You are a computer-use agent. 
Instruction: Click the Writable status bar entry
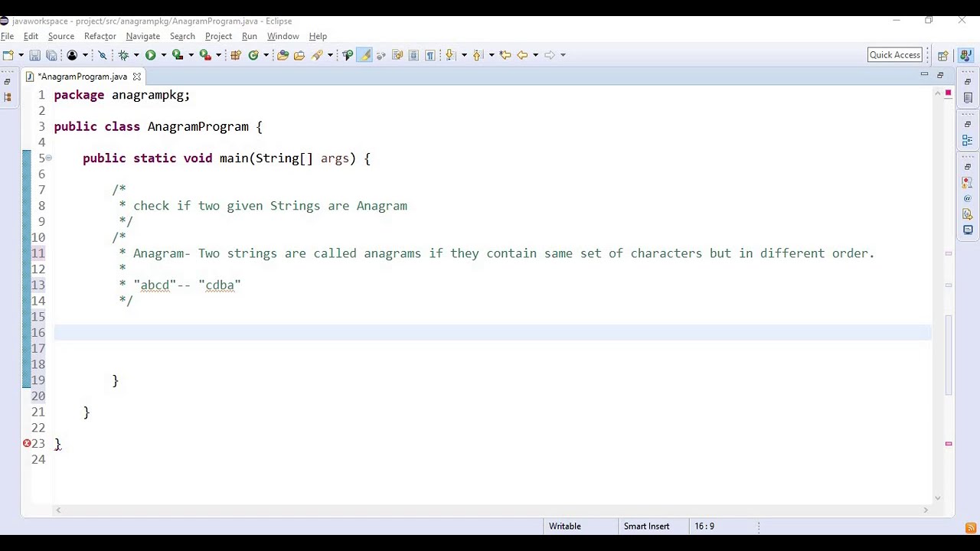565,527
